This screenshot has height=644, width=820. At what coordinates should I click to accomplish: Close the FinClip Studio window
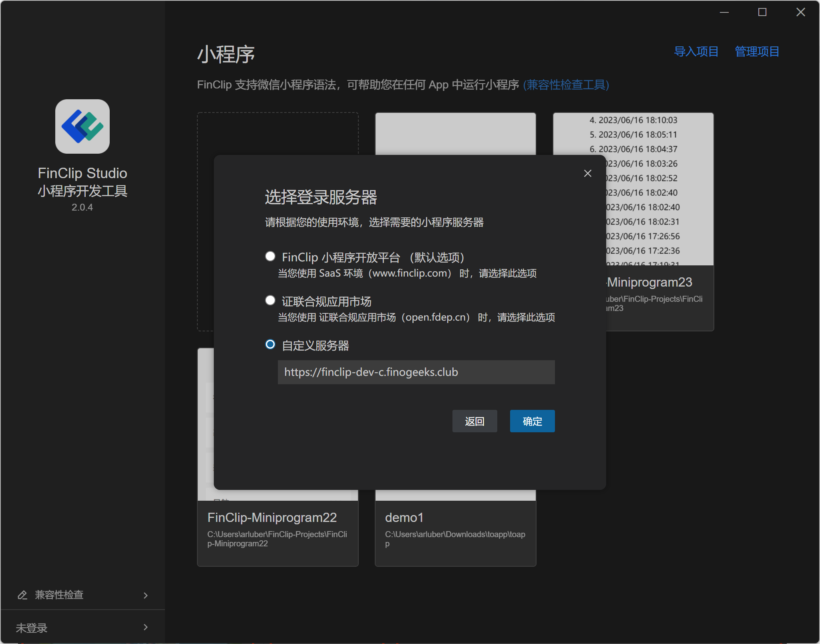800,12
